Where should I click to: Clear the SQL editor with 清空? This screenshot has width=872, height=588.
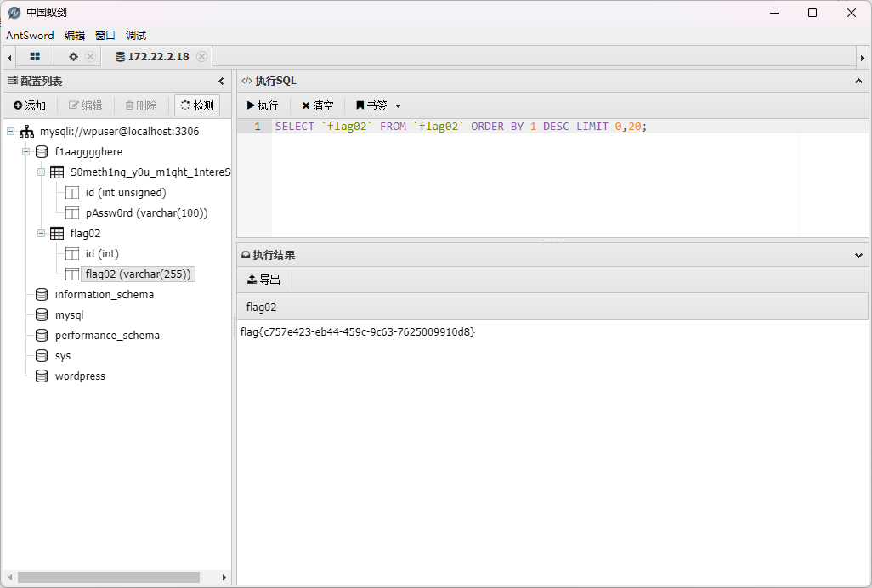click(x=318, y=105)
